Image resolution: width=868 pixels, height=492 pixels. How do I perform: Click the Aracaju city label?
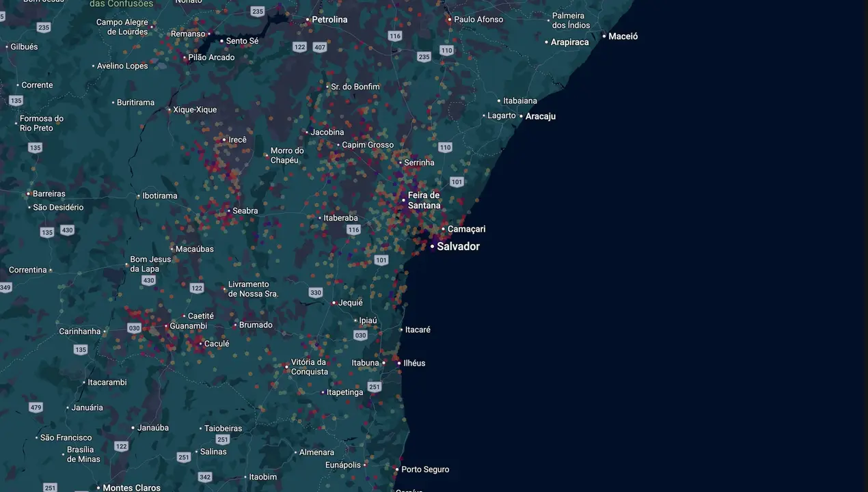tap(540, 116)
